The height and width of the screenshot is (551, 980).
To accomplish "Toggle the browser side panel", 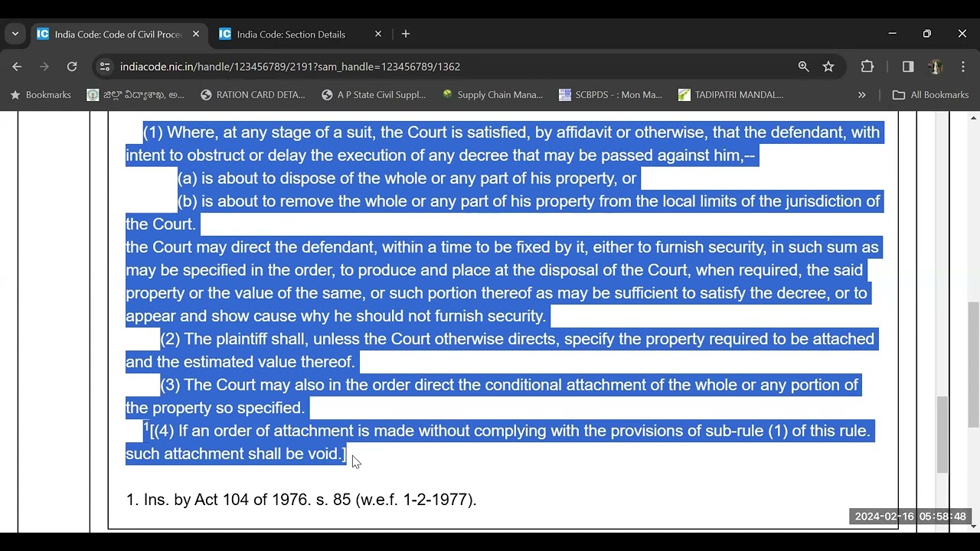I will point(908,67).
